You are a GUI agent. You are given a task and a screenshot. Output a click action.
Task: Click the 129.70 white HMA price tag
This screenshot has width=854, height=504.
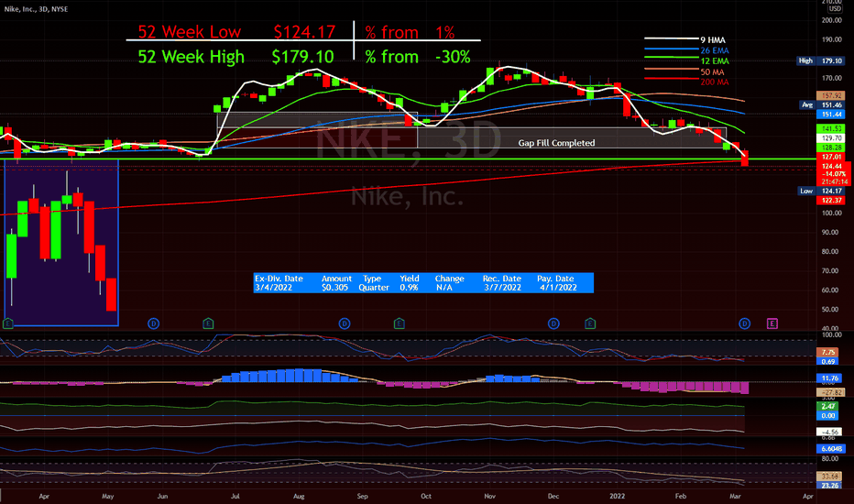coord(830,138)
